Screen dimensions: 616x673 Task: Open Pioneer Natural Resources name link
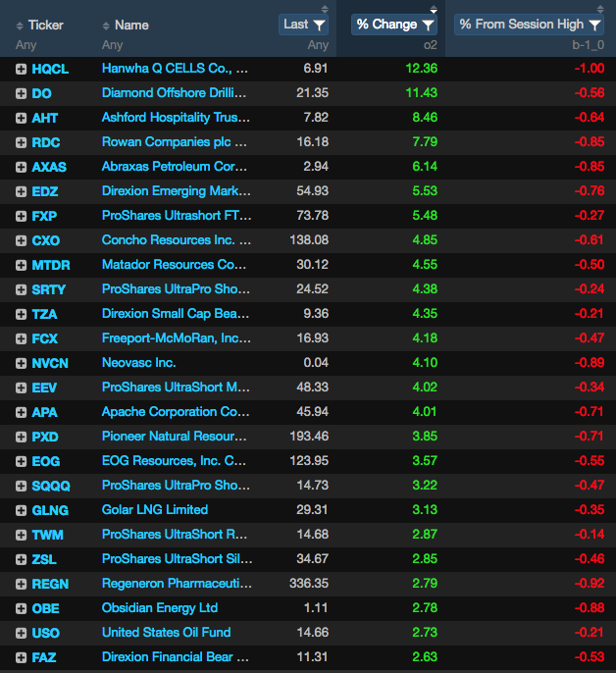(x=174, y=436)
